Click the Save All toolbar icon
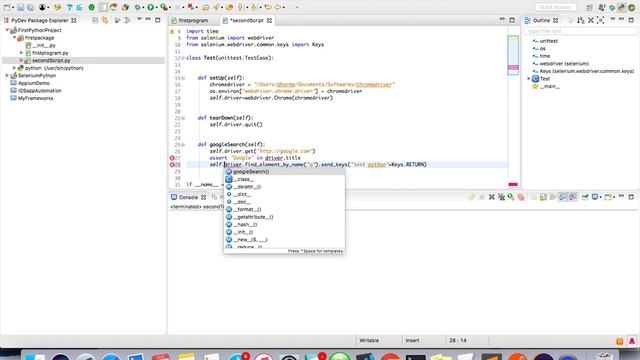The width and height of the screenshot is (640, 360). [x=30, y=7]
